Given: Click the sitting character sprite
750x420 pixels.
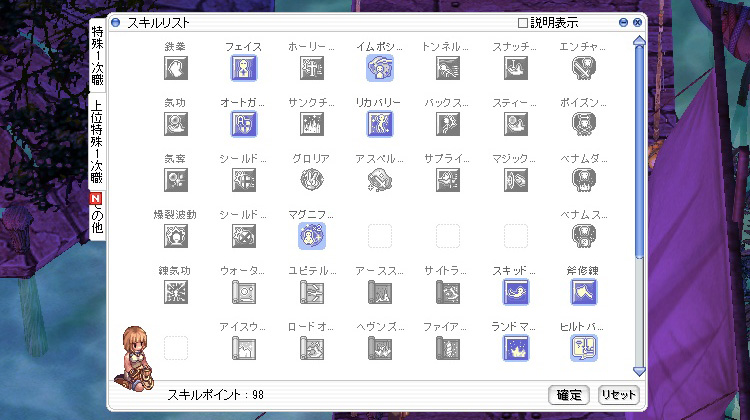Looking at the screenshot, I should 135,358.
